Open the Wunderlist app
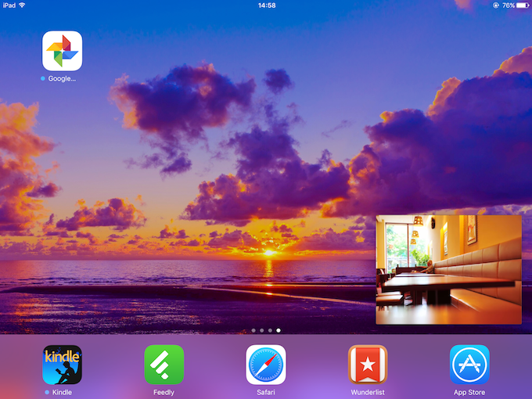Image resolution: width=532 pixels, height=399 pixels. coord(368,365)
